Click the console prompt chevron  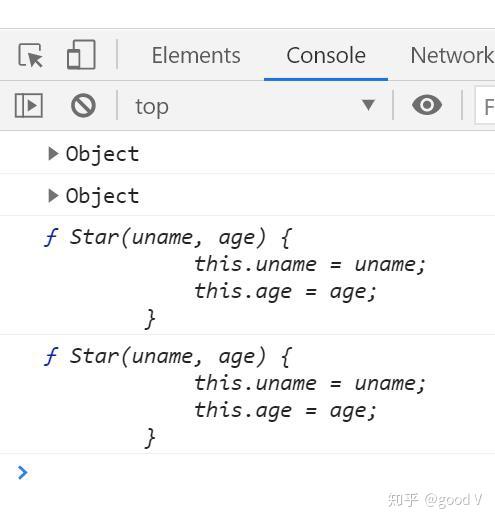[x=22, y=472]
